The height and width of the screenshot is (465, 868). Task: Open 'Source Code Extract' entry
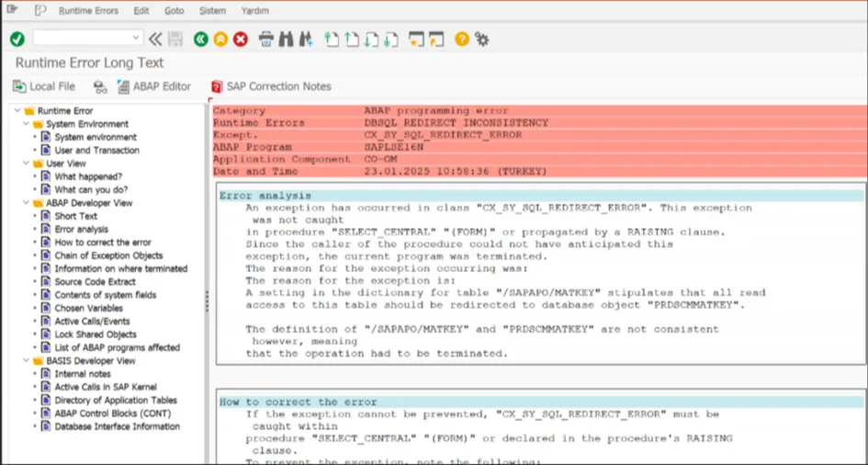(x=96, y=282)
